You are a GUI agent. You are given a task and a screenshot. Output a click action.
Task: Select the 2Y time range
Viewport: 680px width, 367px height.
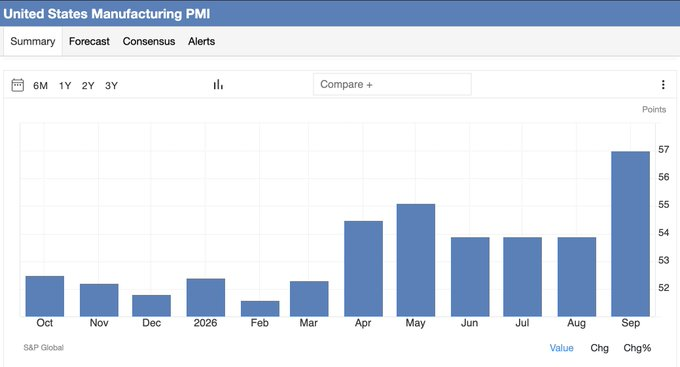click(x=88, y=85)
